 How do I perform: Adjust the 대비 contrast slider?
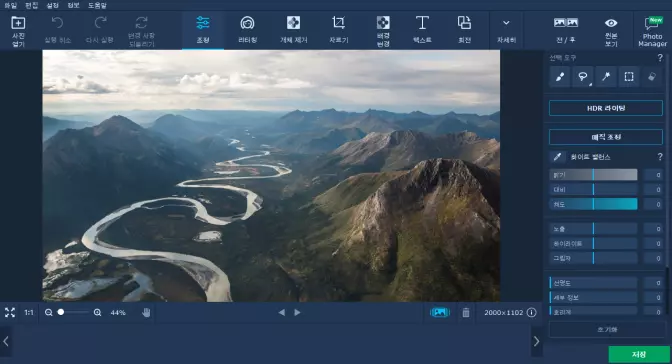593,190
